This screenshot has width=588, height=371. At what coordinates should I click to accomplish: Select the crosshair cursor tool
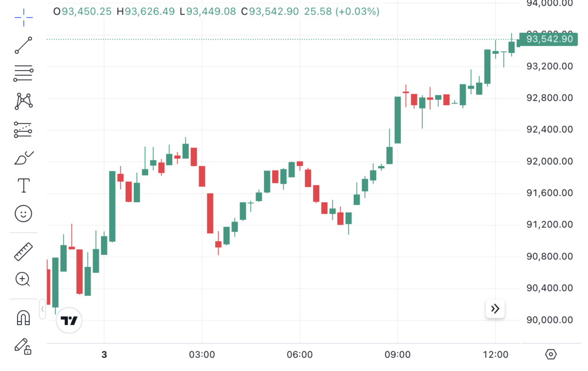24,17
